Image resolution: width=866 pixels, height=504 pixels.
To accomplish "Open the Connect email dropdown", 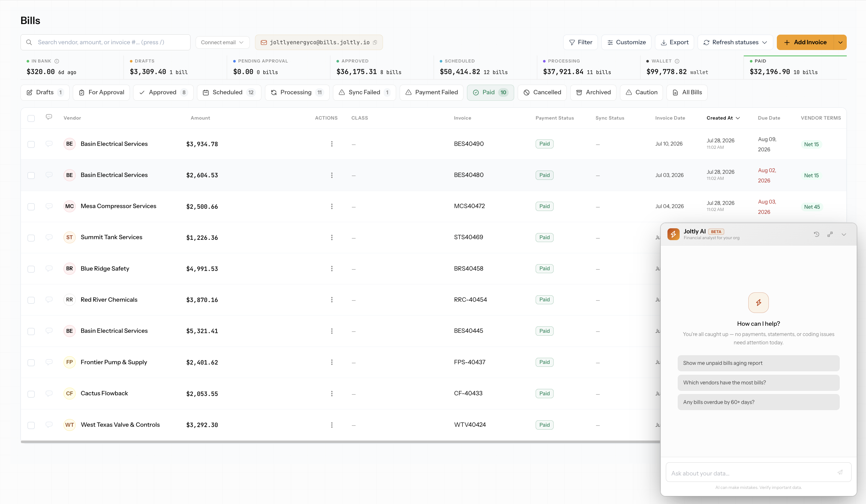I will coord(222,42).
